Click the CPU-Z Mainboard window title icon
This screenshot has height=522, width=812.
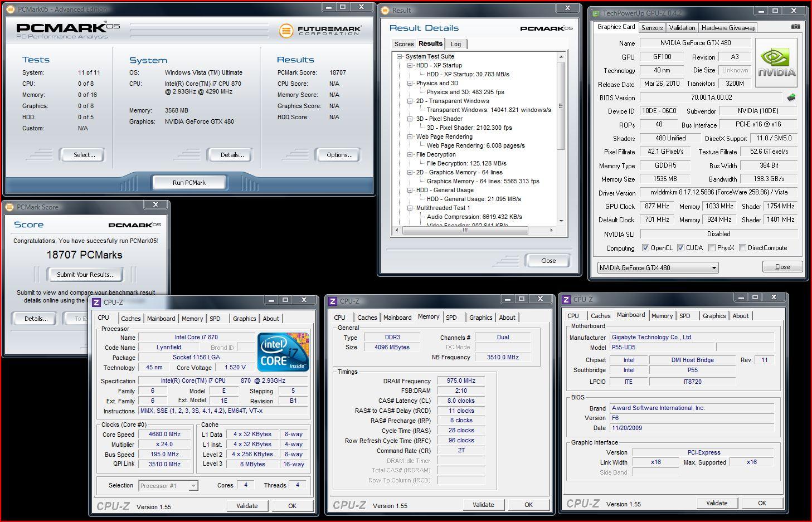(566, 300)
